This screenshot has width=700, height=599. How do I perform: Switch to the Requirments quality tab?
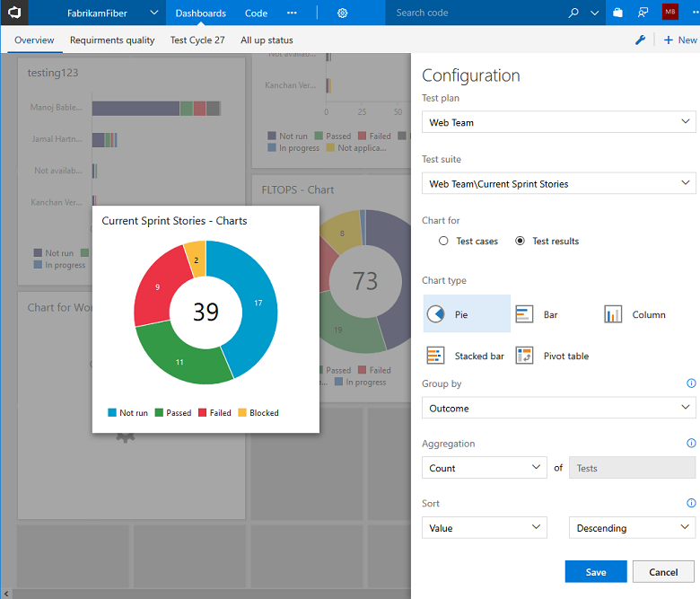(112, 40)
